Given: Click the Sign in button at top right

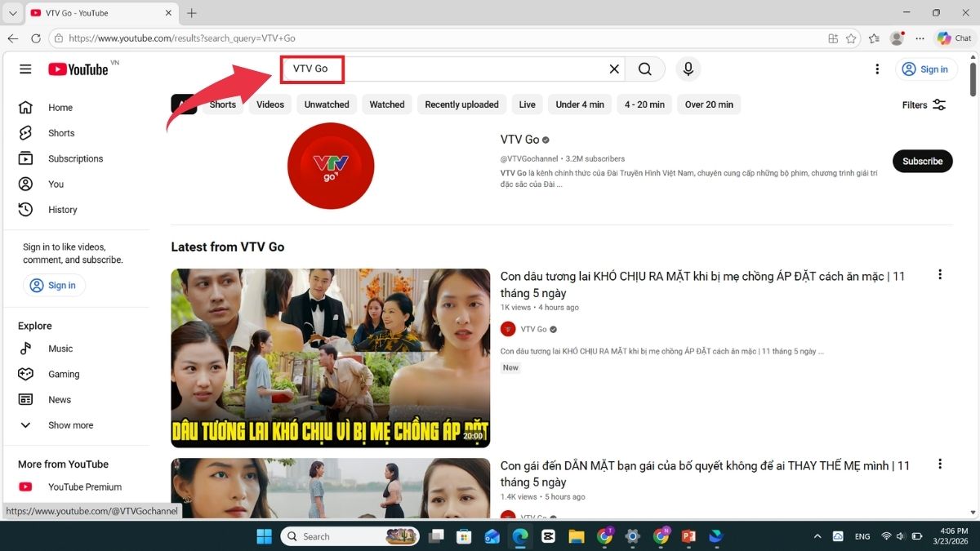Looking at the screenshot, I should [926, 69].
